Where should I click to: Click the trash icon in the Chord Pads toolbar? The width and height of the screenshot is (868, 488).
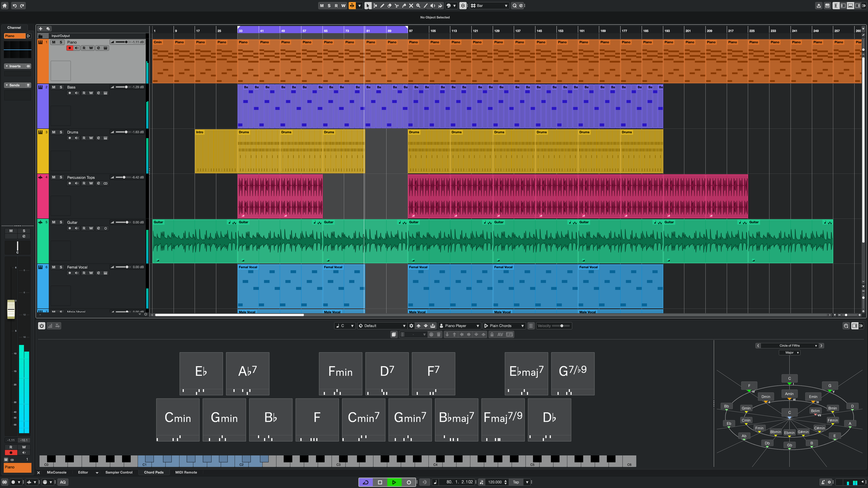(x=438, y=334)
